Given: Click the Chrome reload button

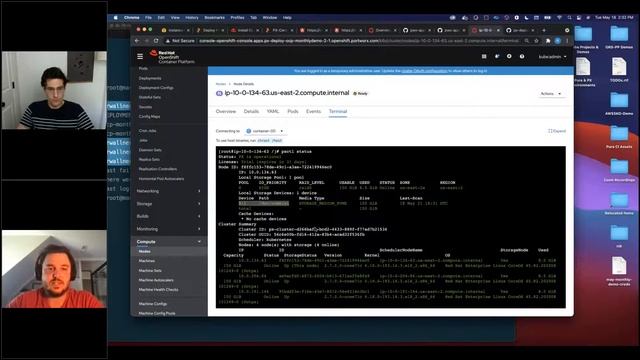Looking at the screenshot, I should pos(156,41).
